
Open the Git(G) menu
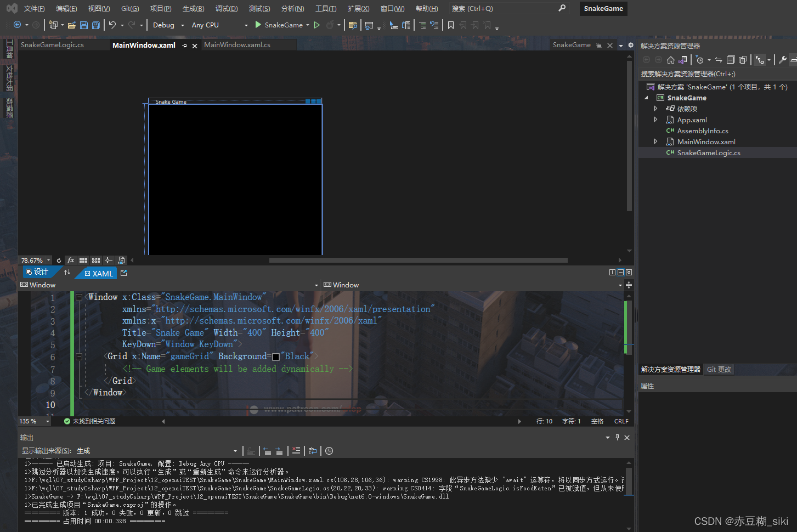click(x=130, y=9)
